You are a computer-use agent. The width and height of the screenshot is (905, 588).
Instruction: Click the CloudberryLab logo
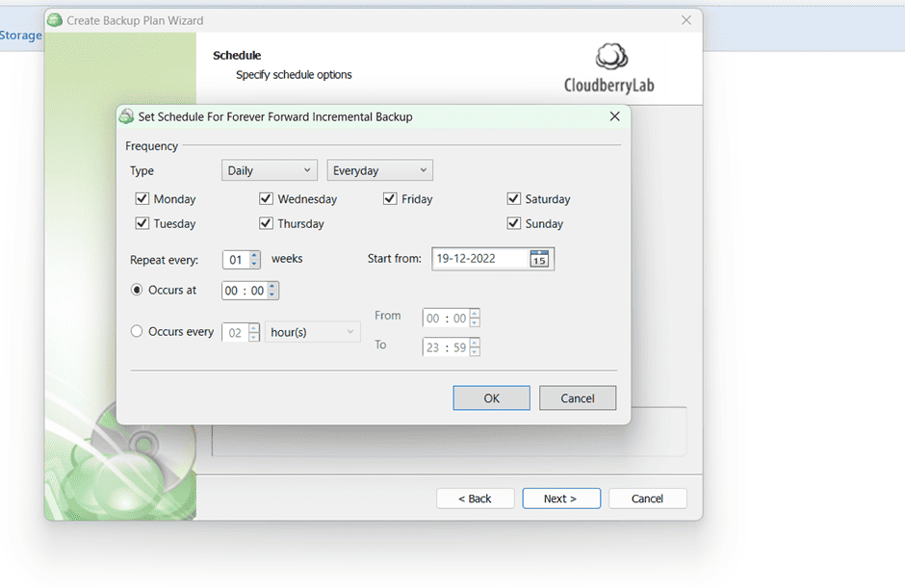[x=609, y=68]
